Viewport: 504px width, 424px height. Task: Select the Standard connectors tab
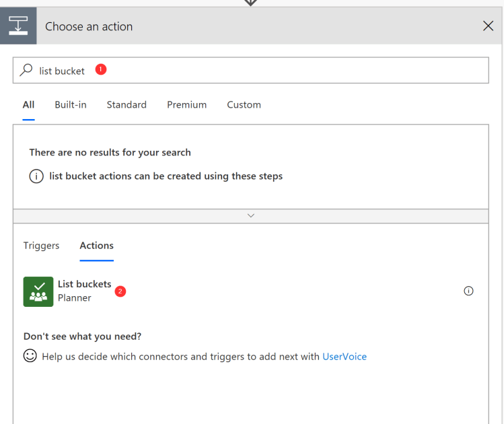(127, 105)
